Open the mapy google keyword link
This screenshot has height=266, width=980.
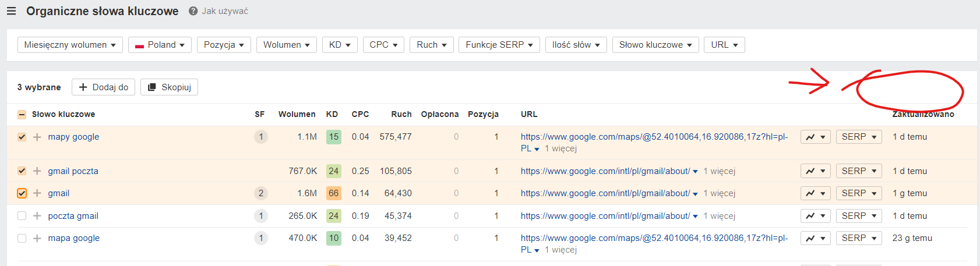73,137
